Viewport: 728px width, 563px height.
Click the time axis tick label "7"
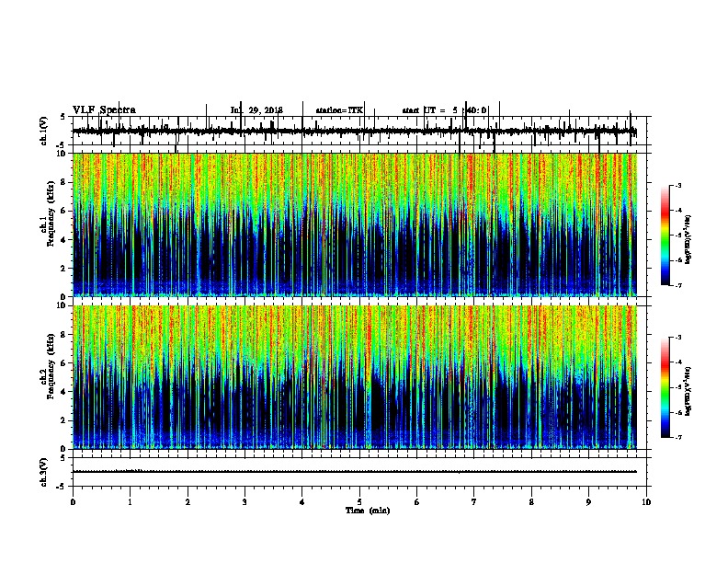tap(474, 502)
